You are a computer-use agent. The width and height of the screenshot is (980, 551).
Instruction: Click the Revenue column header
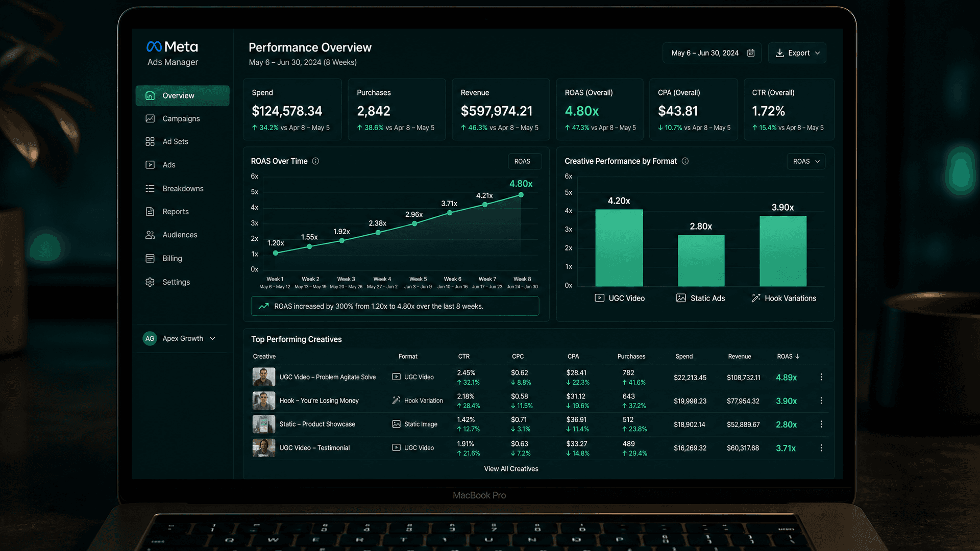(x=739, y=356)
